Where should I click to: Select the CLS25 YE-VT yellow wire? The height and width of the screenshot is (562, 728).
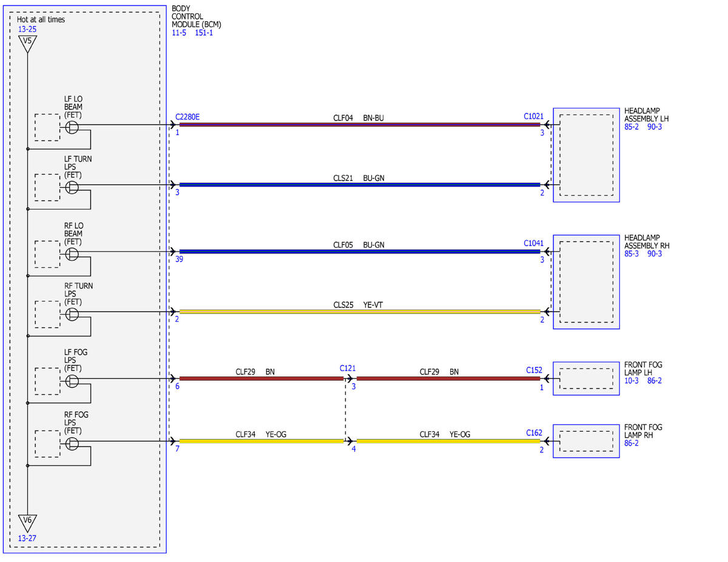tap(360, 312)
